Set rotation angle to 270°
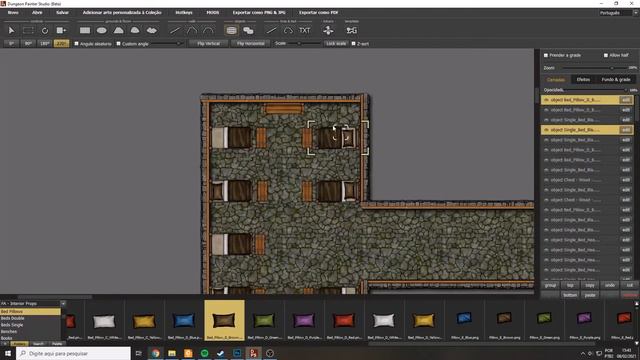Image resolution: width=640 pixels, height=360 pixels. point(61,44)
